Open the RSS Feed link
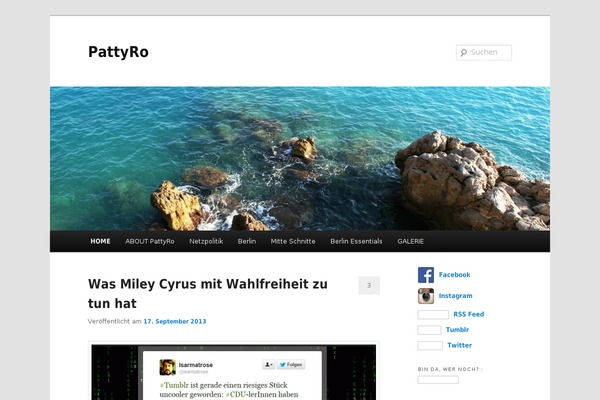600x400 pixels. [x=469, y=314]
